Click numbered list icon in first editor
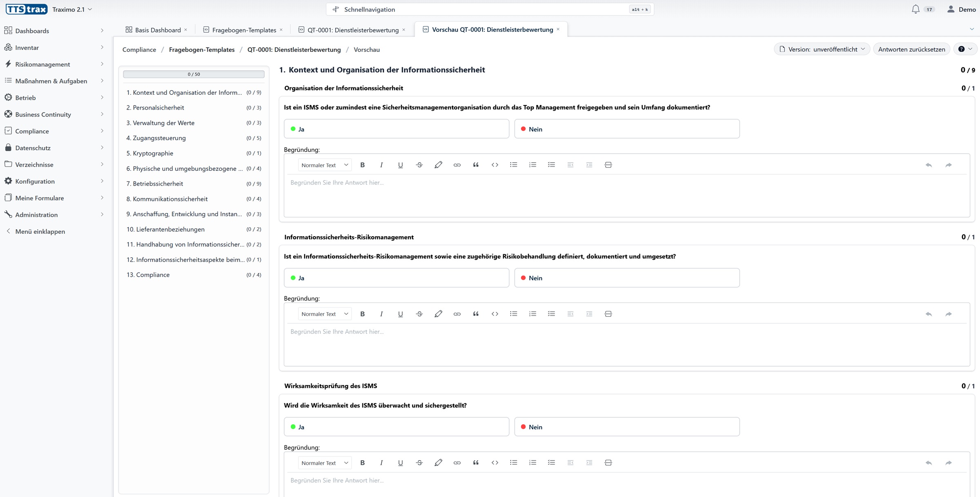The width and height of the screenshot is (980, 497). [532, 165]
